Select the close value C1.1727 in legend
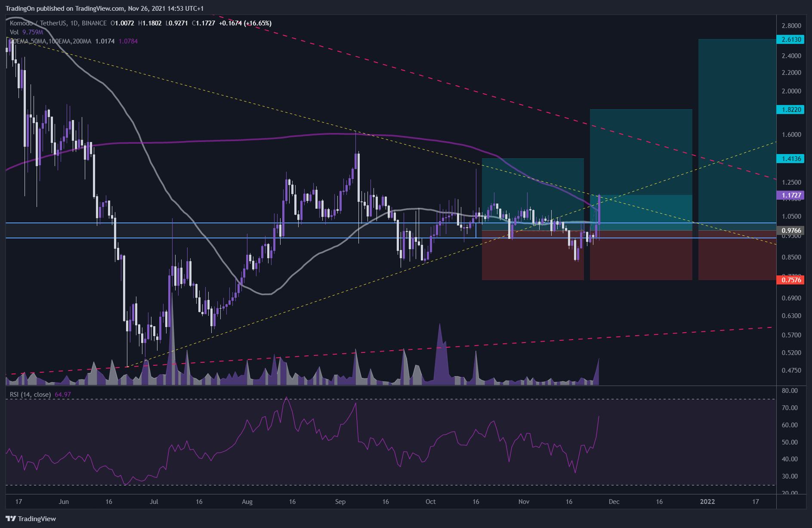Image resolution: width=812 pixels, height=528 pixels. tap(204, 23)
